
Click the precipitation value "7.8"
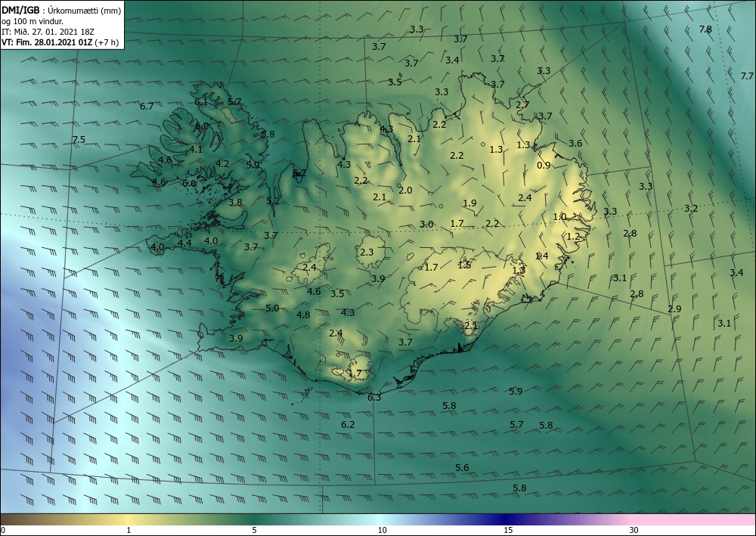pos(705,29)
